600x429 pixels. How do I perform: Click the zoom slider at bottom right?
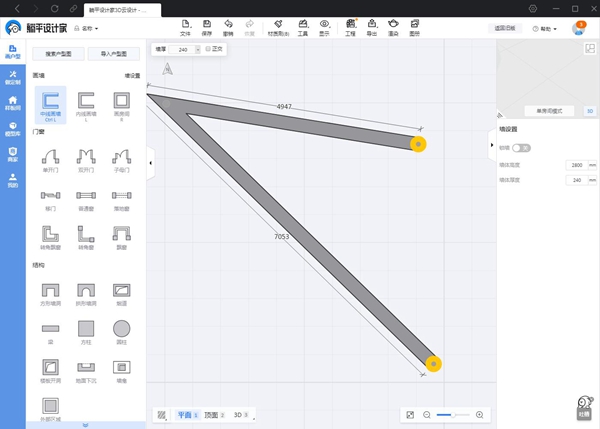453,414
